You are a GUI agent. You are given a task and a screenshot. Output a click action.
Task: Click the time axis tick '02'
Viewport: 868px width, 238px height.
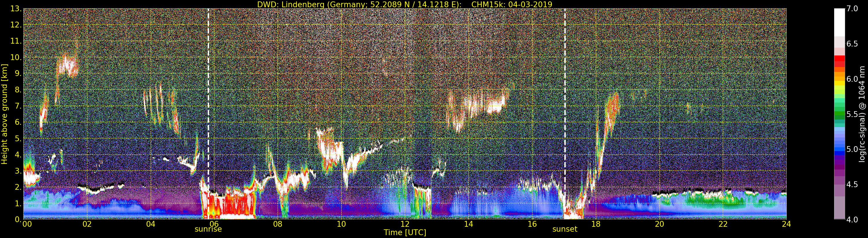(87, 224)
